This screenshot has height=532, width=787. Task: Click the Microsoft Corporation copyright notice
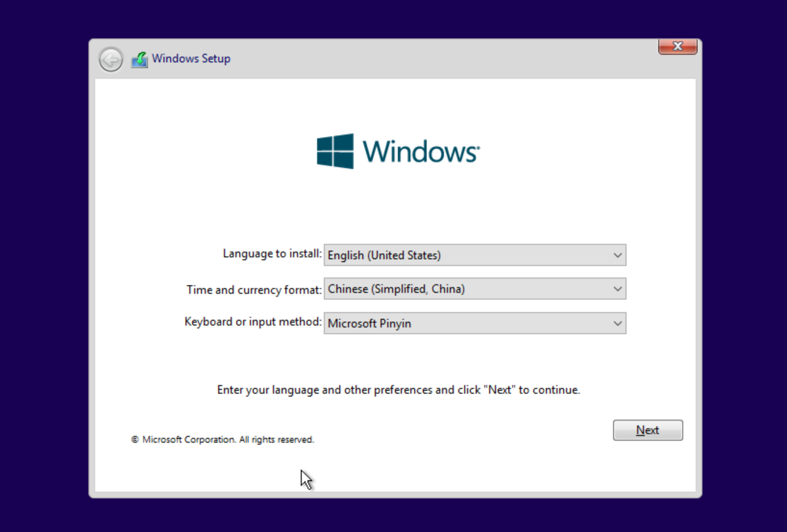click(222, 440)
